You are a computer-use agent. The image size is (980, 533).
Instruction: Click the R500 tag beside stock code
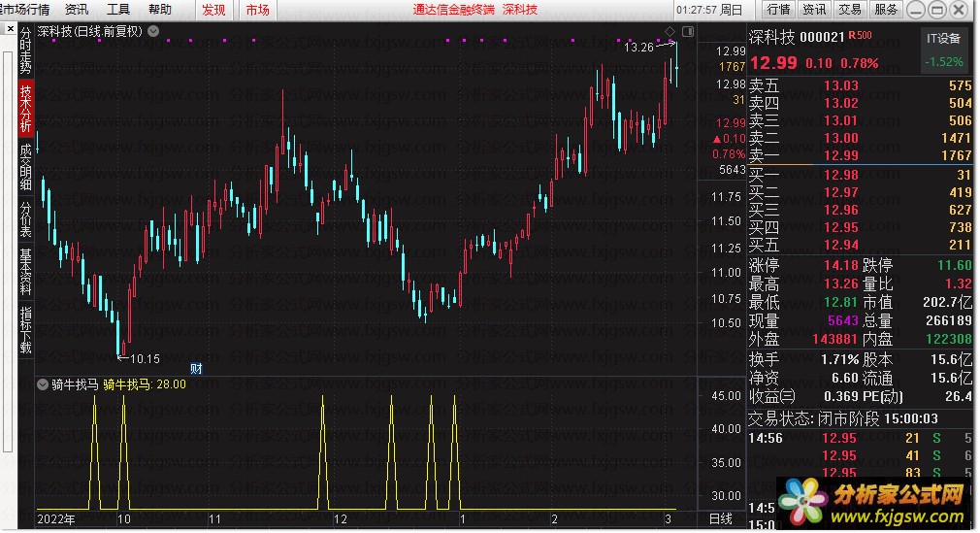tap(860, 36)
